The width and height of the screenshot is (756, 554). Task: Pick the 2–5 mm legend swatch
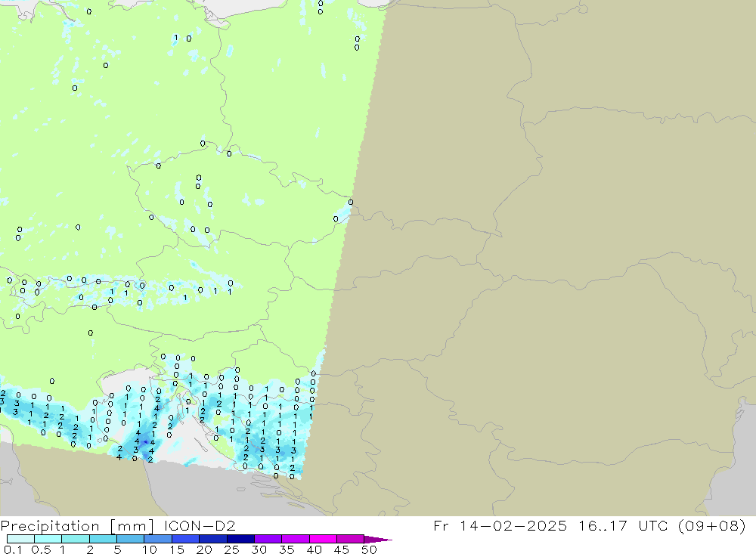pyautogui.click(x=103, y=539)
